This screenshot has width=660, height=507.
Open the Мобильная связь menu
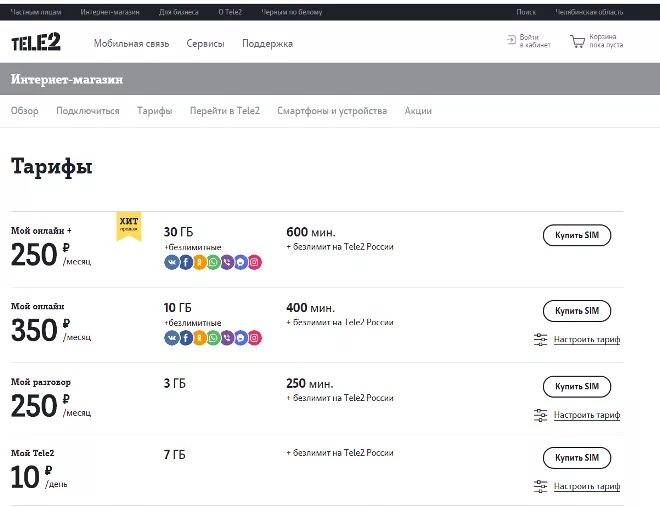pyautogui.click(x=131, y=44)
